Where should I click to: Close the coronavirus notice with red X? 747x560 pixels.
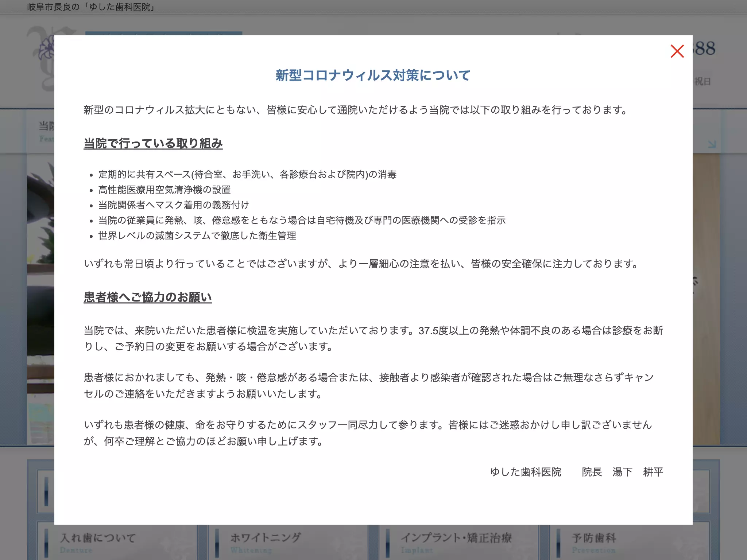(x=677, y=51)
